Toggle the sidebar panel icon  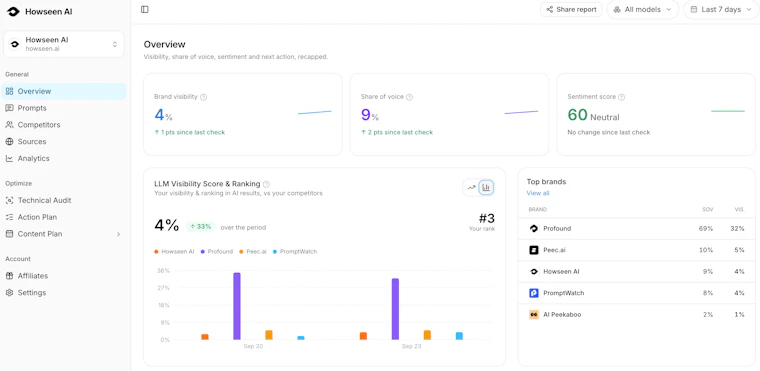144,9
